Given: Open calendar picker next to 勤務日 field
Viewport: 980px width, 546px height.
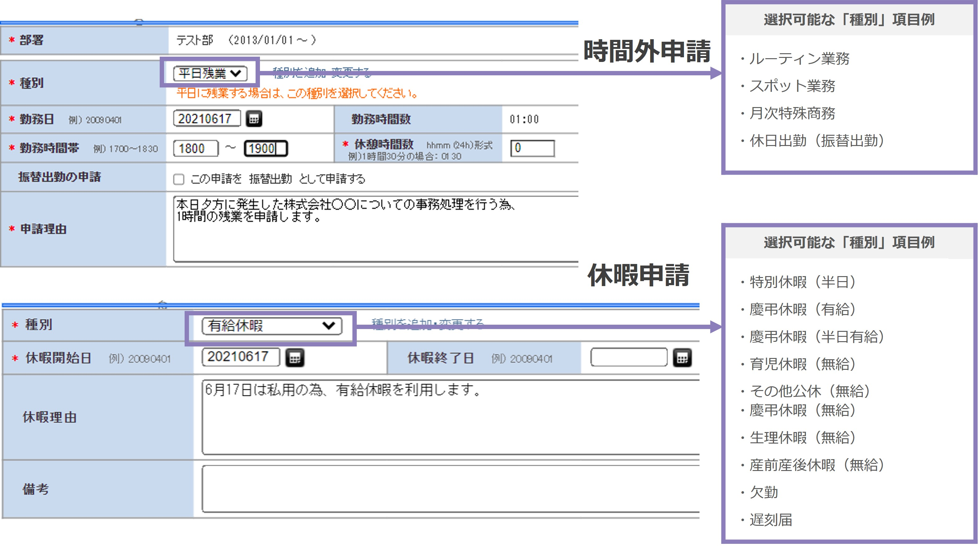Looking at the screenshot, I should point(254,119).
